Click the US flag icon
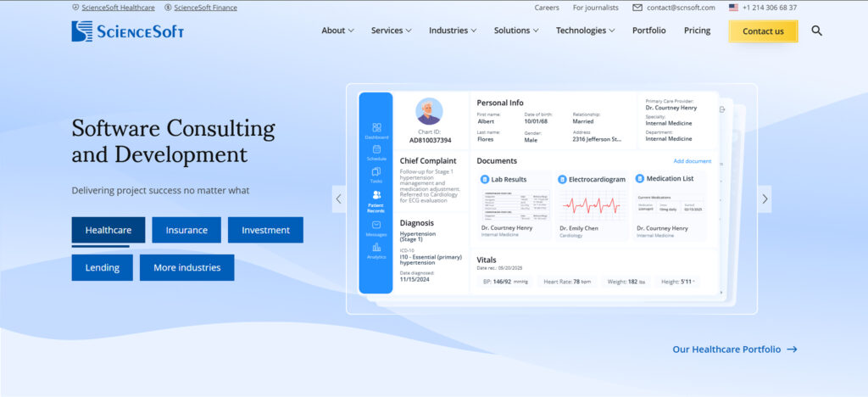Screen dimensions: 868x397 [x=733, y=8]
